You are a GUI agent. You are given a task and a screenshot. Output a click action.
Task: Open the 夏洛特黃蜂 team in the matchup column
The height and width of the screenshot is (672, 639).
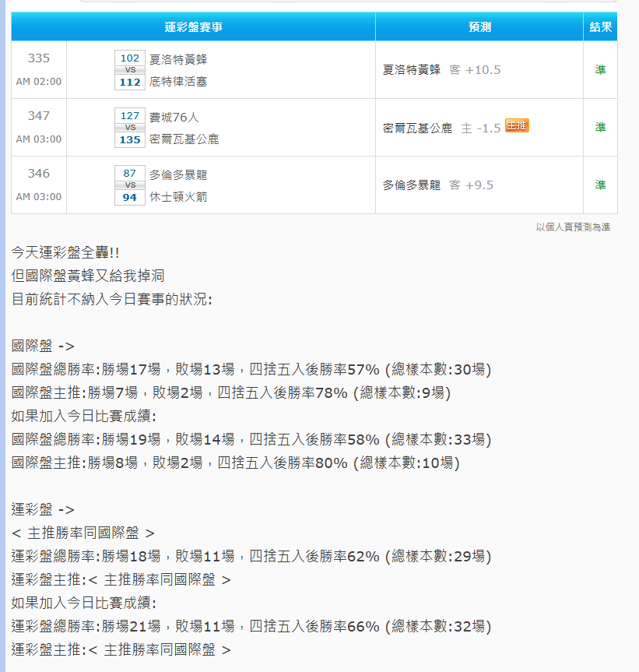178,59
